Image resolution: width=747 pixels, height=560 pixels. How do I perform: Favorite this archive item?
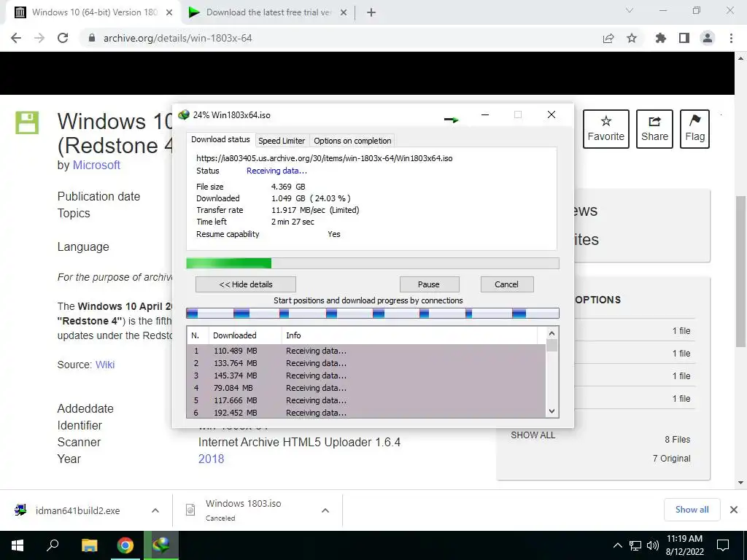[606, 129]
